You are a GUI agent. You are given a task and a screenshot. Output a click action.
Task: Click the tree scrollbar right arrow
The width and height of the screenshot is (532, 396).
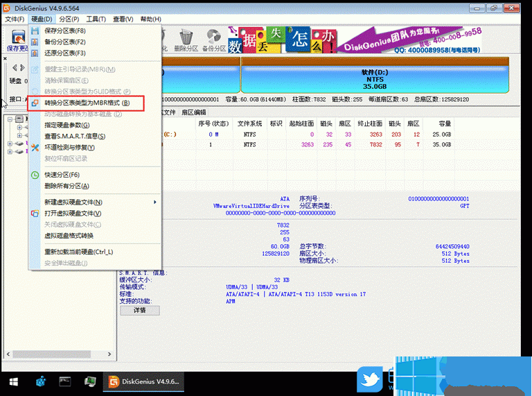tap(109, 354)
